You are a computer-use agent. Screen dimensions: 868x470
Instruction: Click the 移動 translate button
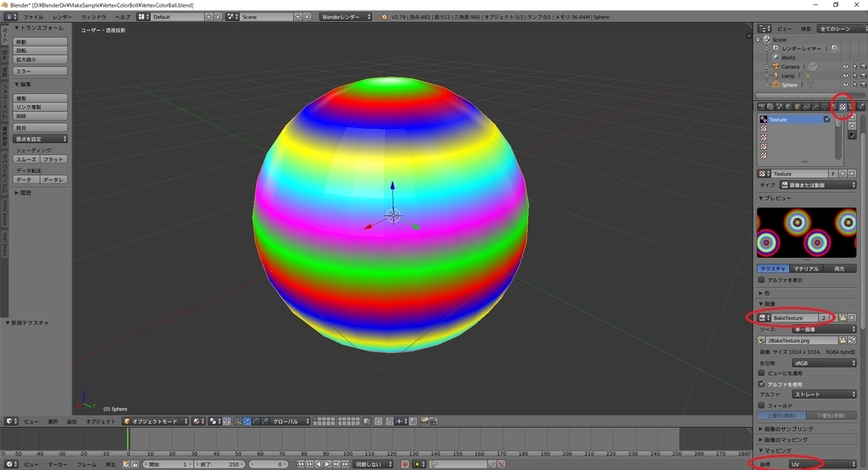(x=41, y=41)
